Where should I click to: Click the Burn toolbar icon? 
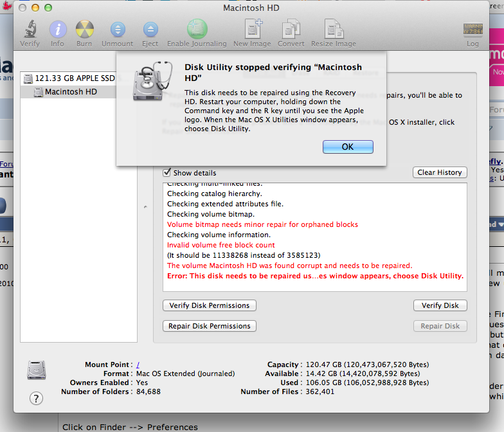tap(85, 30)
